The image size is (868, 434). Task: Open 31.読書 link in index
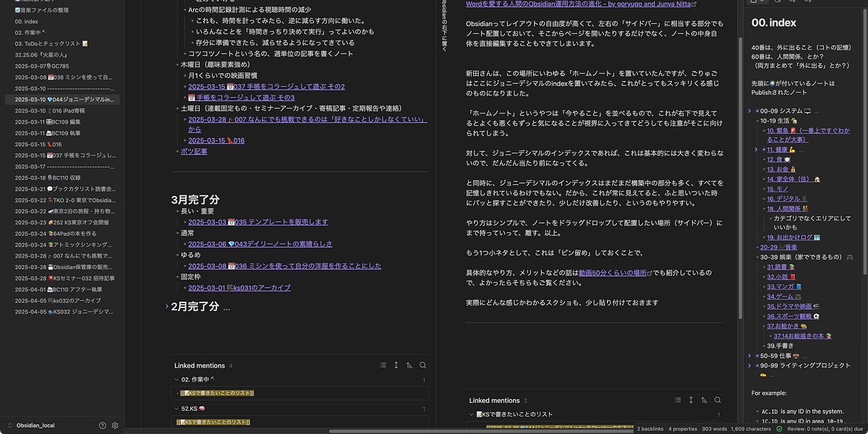click(782, 267)
